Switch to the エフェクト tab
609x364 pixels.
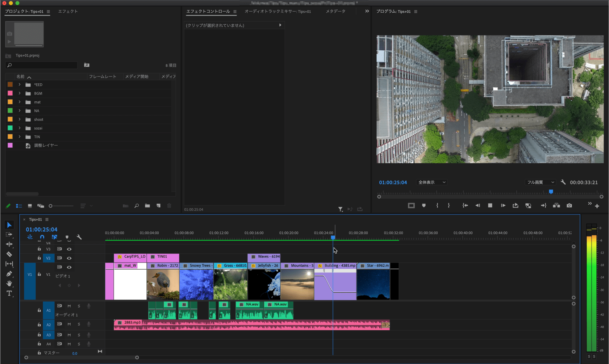pos(68,12)
